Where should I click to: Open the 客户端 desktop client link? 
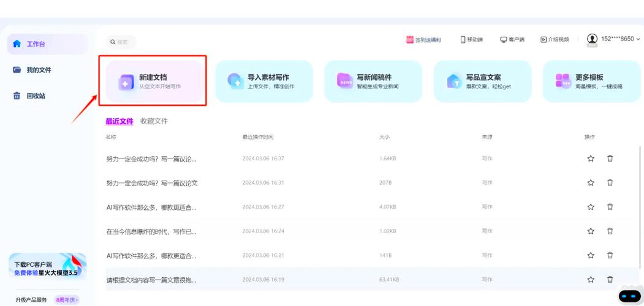tap(512, 39)
